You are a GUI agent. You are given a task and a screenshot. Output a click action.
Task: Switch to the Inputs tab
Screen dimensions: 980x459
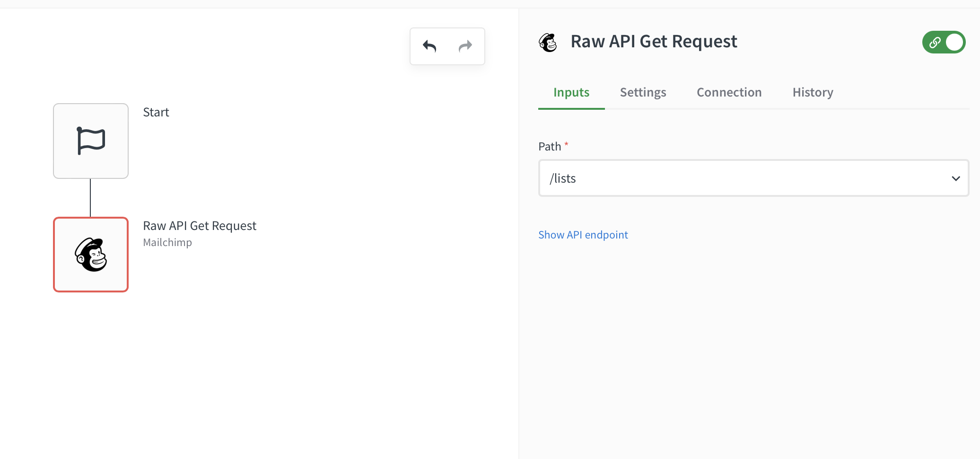tap(571, 92)
